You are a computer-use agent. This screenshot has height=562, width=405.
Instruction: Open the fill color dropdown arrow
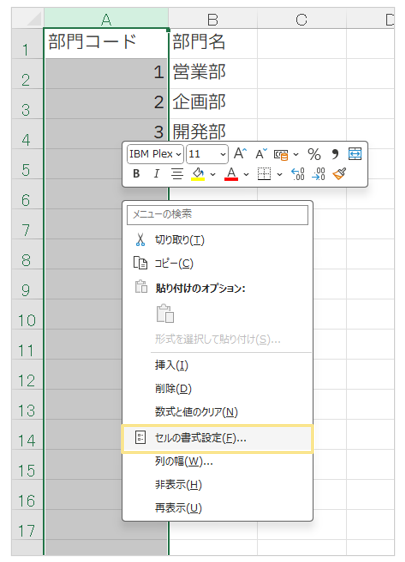(213, 175)
